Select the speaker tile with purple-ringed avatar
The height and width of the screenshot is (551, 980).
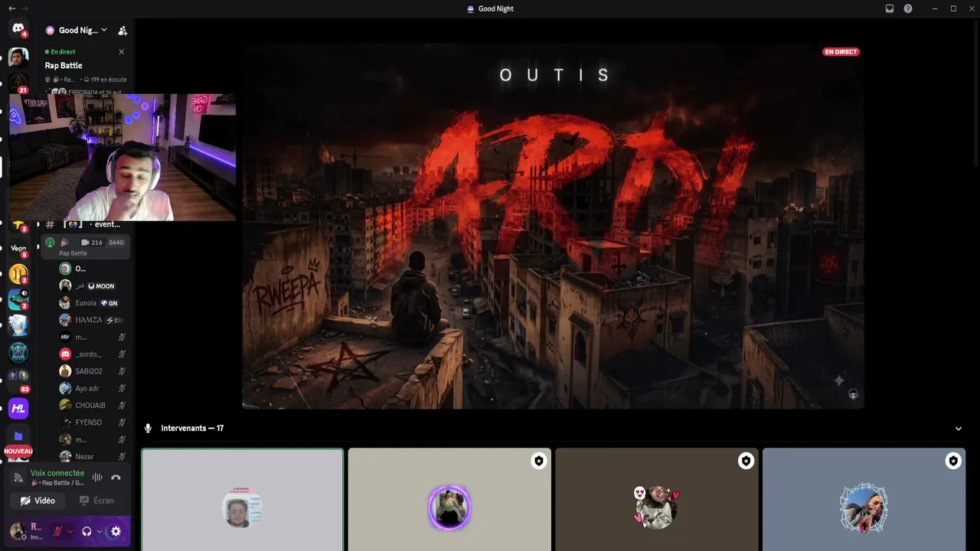coord(449,500)
